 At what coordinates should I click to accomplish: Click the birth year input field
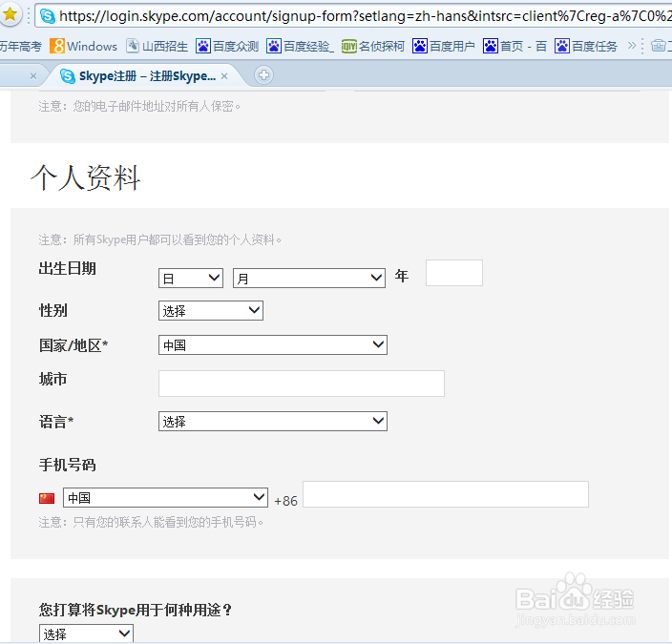coord(454,273)
